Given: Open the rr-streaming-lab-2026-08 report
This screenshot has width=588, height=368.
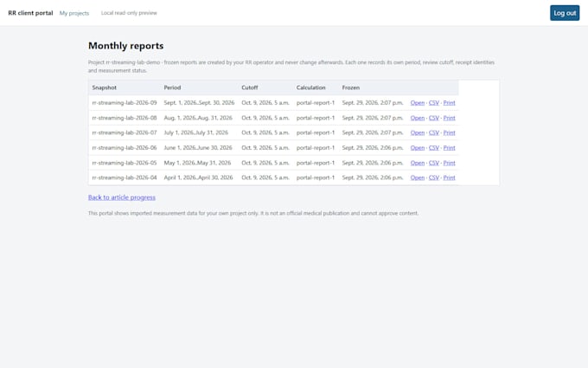Looking at the screenshot, I should click(418, 118).
